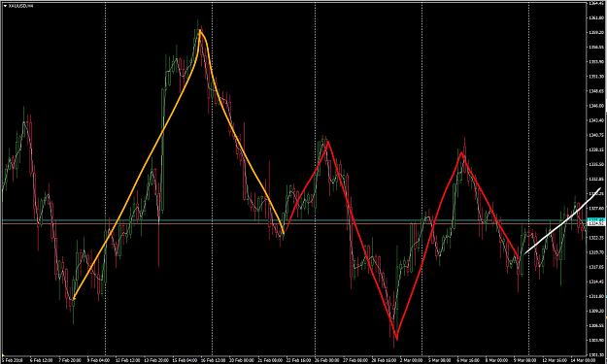The width and height of the screenshot is (607, 364).
Task: Click the 1309.20 price scale value
Action: 597,311
